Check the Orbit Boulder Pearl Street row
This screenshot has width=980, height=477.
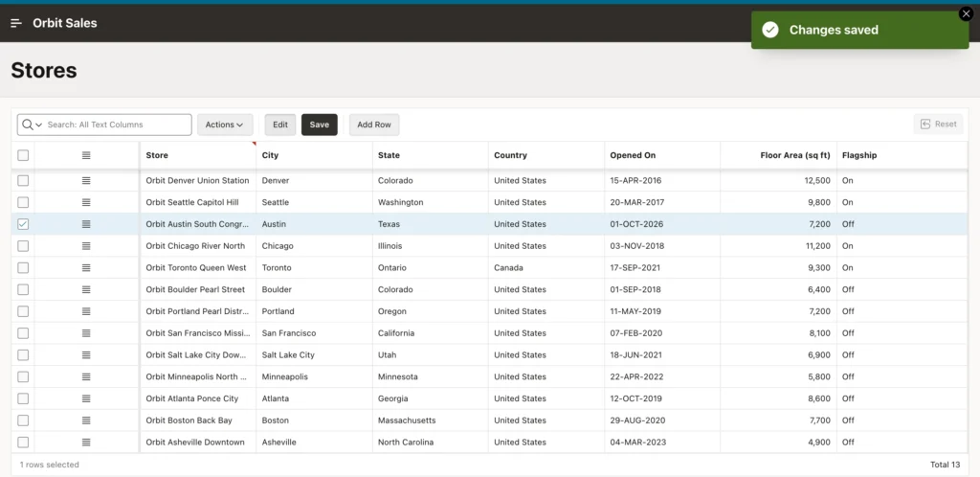click(x=23, y=289)
